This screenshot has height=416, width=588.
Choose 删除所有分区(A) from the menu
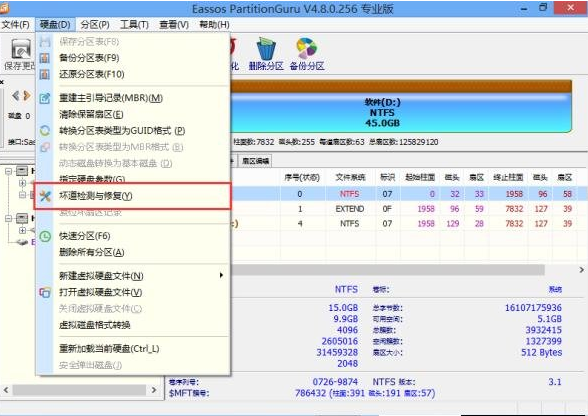[92, 252]
